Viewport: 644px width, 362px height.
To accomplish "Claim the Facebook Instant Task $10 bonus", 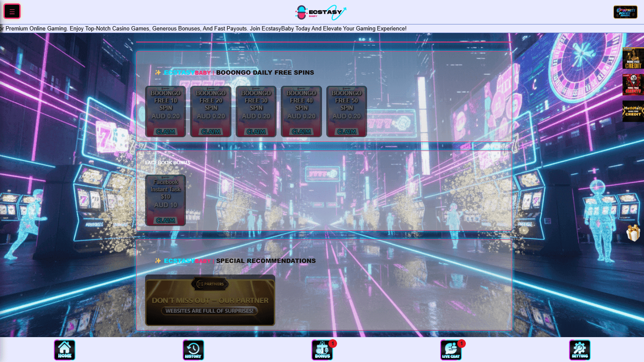I will [166, 220].
